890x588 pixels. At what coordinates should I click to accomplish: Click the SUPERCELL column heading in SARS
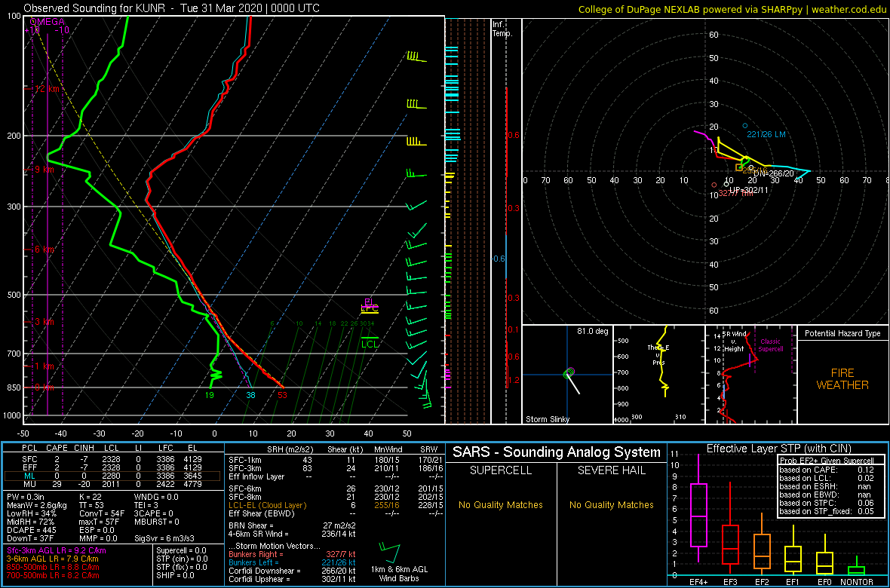click(501, 472)
